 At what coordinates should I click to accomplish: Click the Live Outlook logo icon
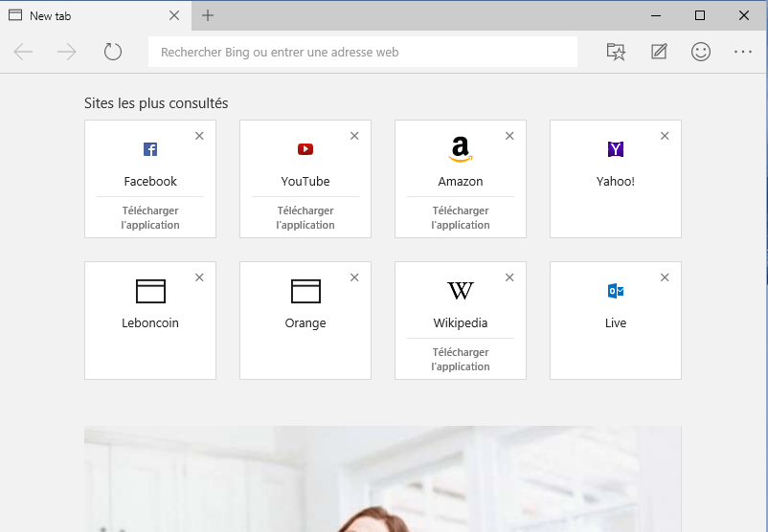tap(615, 291)
